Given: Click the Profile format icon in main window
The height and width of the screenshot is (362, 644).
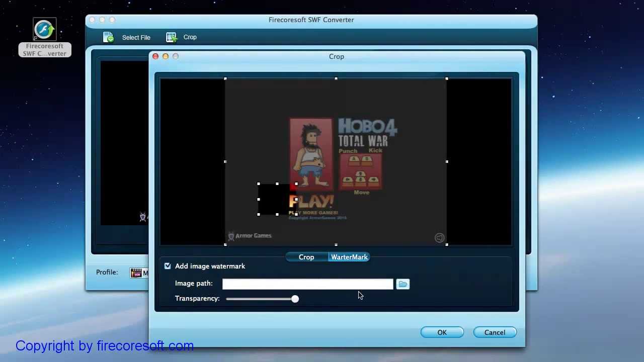Looking at the screenshot, I should 136,273.
